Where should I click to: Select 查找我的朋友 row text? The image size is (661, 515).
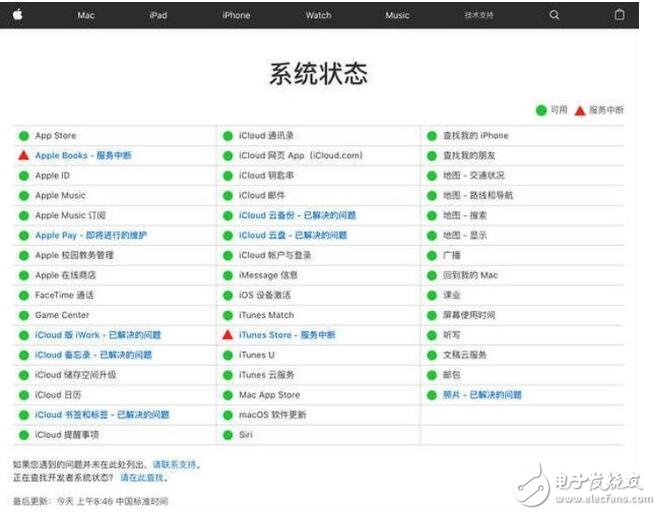pyautogui.click(x=469, y=156)
